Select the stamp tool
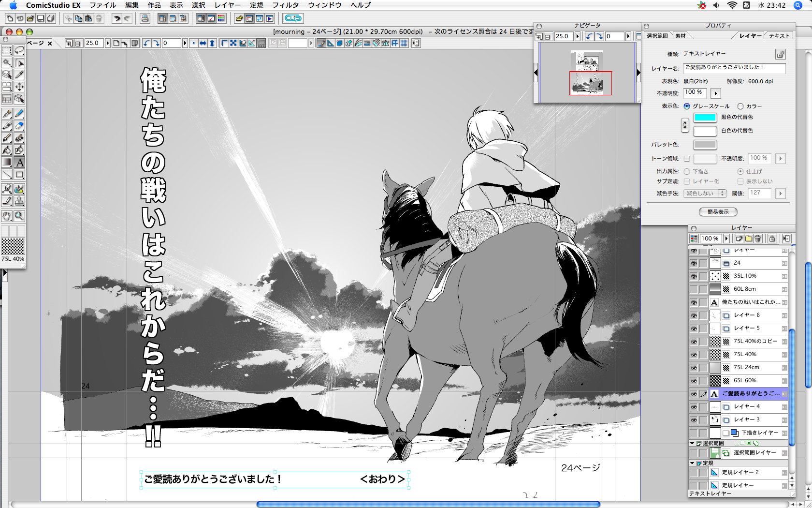812x508 pixels. [x=19, y=201]
